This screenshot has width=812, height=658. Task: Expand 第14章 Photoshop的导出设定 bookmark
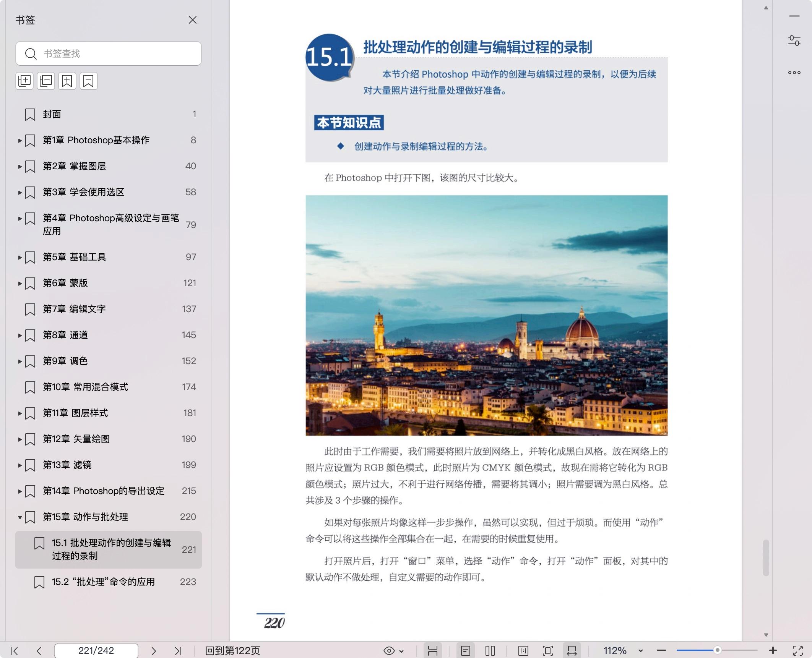(x=19, y=491)
